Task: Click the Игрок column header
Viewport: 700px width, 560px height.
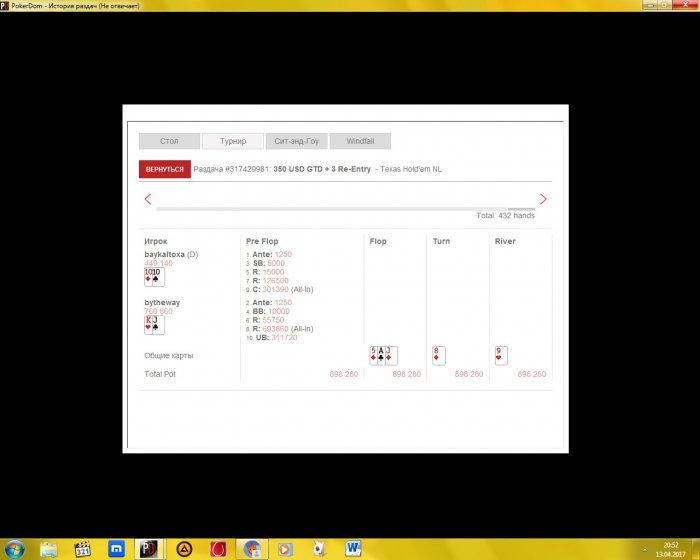Action: point(155,241)
